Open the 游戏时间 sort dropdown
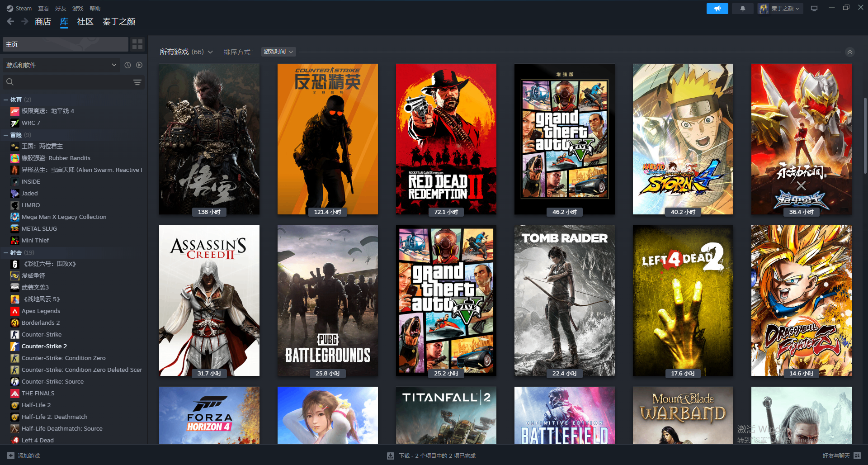The width and height of the screenshot is (868, 465). (x=278, y=52)
